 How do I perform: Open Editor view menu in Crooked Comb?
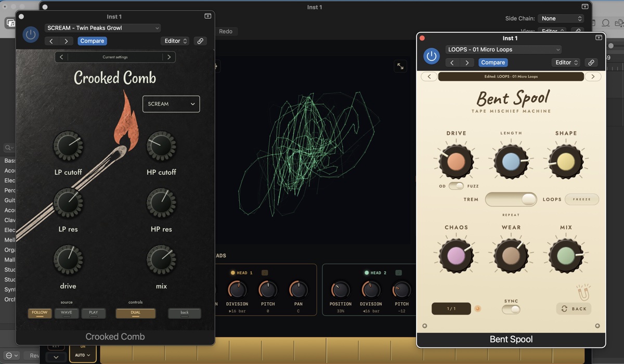point(176,41)
